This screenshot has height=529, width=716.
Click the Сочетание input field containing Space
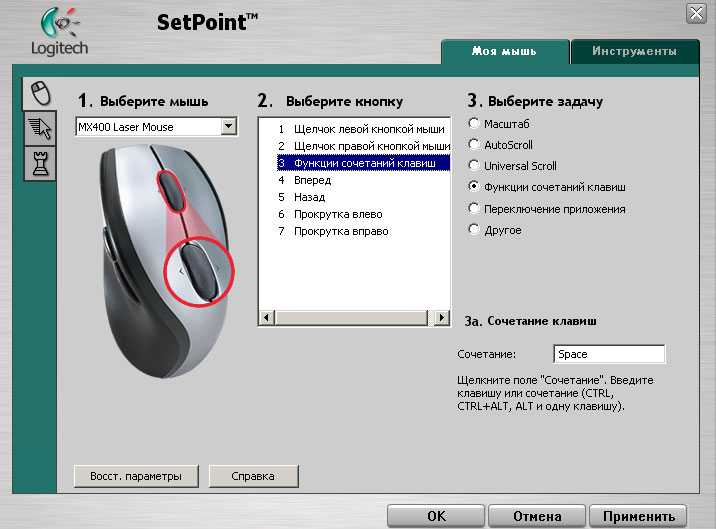click(x=609, y=354)
